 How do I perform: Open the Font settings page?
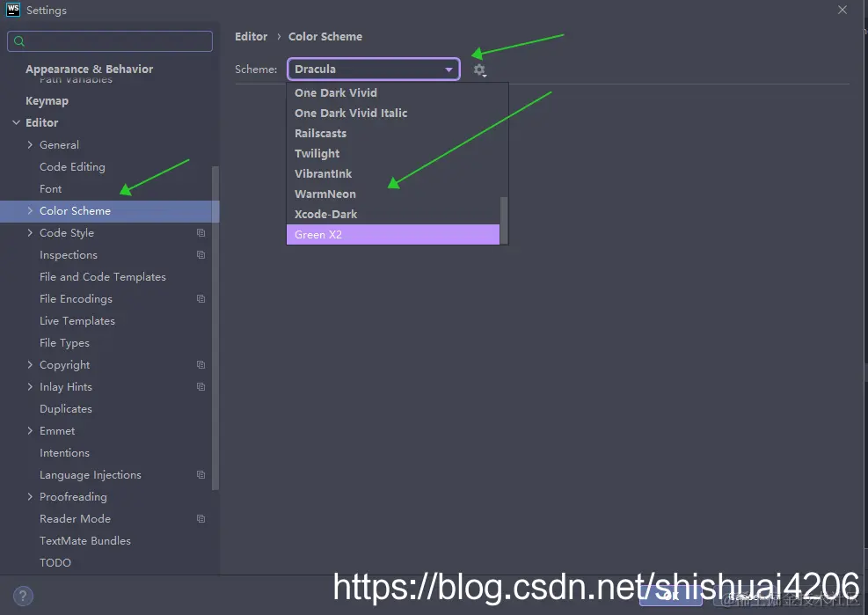(50, 189)
